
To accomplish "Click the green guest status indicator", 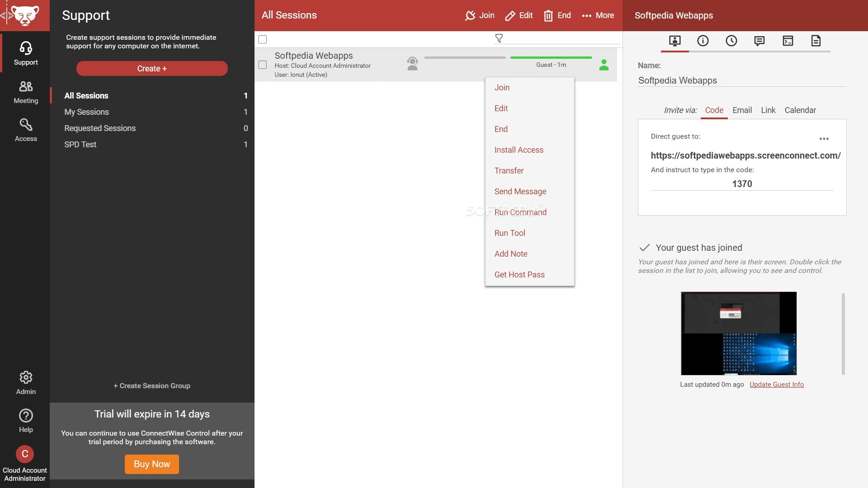I will coord(604,65).
